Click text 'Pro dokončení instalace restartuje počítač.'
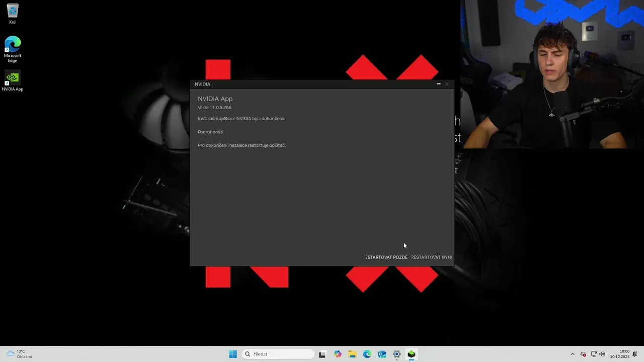Viewport: 644px width, 362px height. pyautogui.click(x=242, y=145)
